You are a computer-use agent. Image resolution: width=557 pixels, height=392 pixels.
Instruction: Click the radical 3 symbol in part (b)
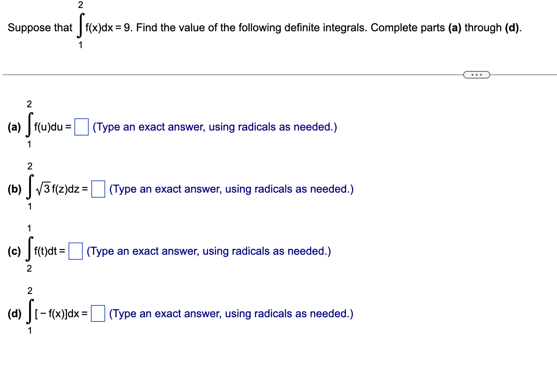click(44, 188)
